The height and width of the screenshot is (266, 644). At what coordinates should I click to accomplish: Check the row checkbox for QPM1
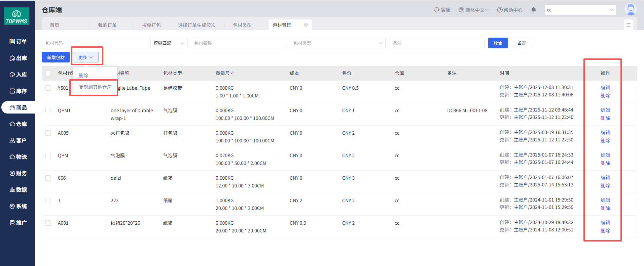[48, 110]
